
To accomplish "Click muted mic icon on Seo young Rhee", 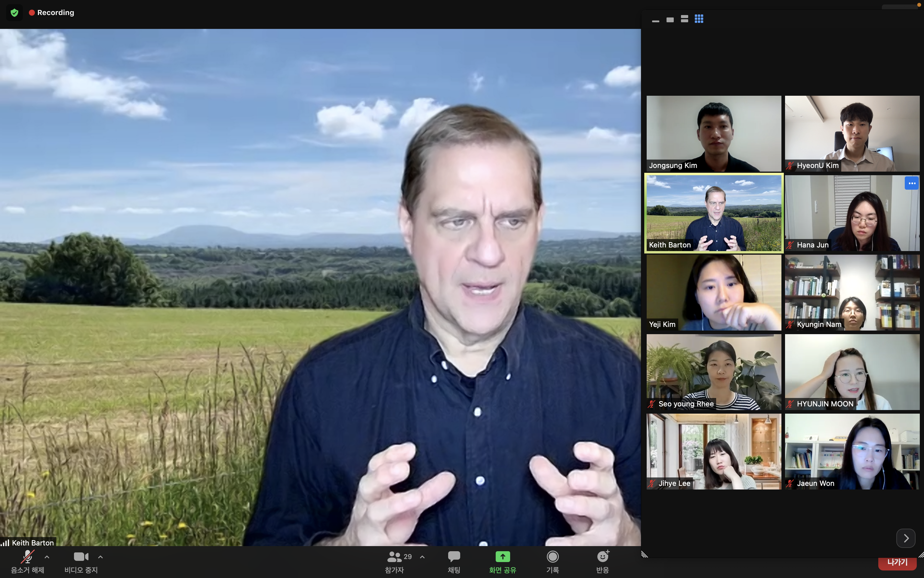I will click(x=652, y=404).
